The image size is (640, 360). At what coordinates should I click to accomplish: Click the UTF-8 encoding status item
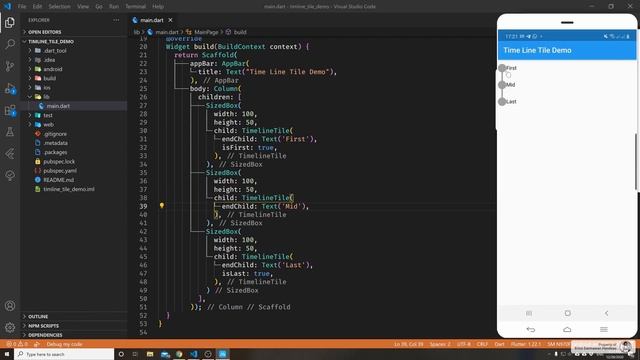[464, 344]
